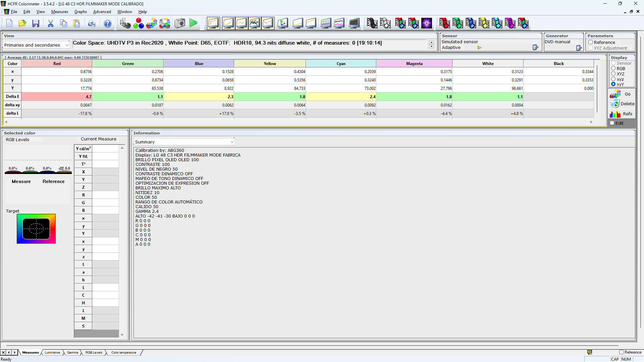Viewport: 644px width, 362px height.
Task: Show red film test pattern
Action: (444, 23)
